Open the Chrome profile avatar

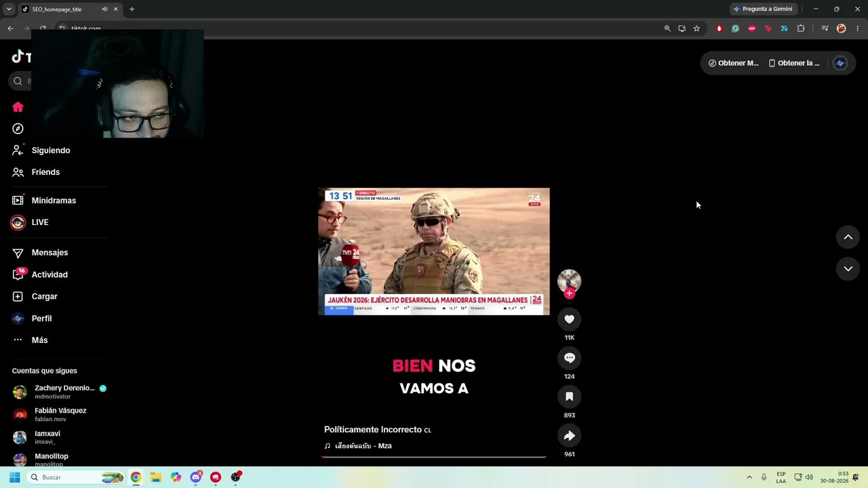[842, 28]
